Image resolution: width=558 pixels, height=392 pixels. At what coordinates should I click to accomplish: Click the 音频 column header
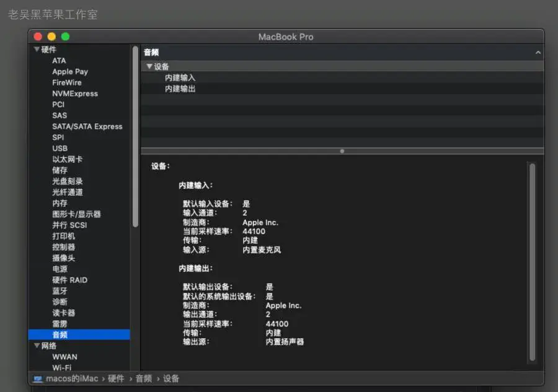(152, 53)
